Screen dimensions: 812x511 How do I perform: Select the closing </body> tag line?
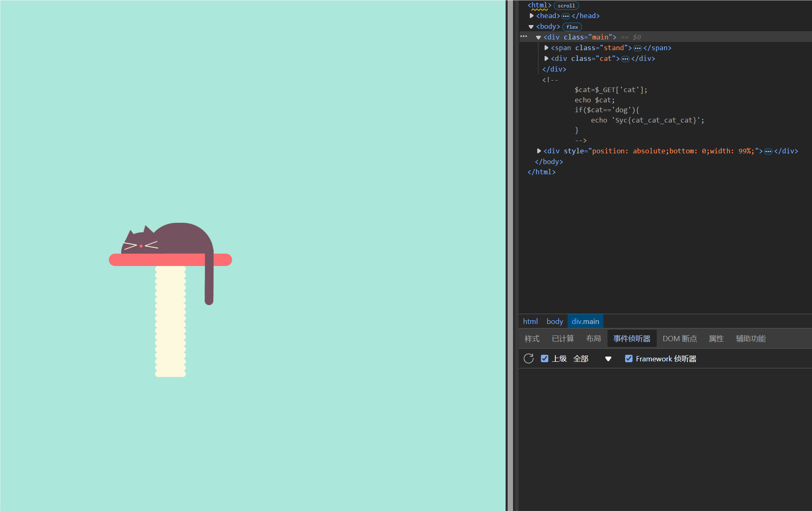click(549, 162)
